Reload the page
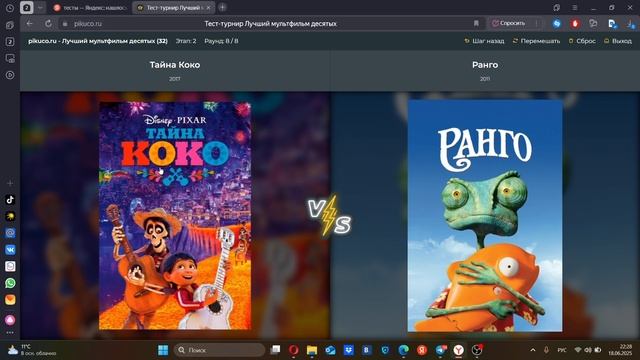 [48, 24]
